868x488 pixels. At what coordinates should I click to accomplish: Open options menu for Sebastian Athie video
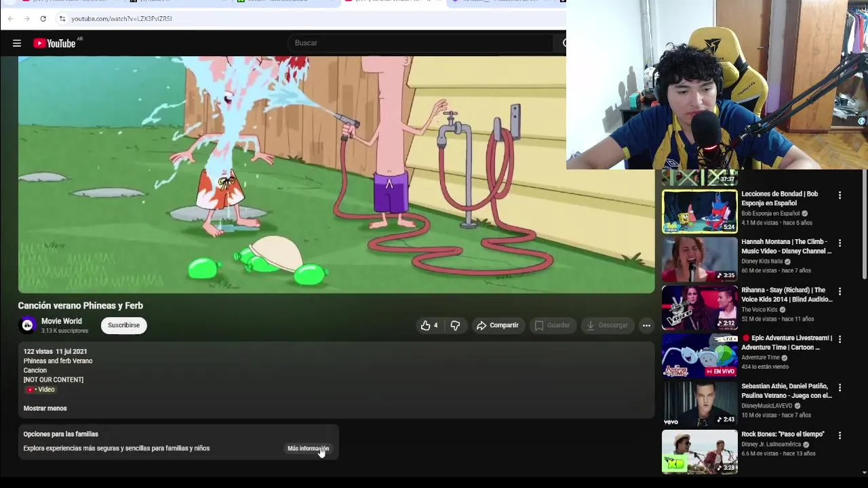point(840,388)
